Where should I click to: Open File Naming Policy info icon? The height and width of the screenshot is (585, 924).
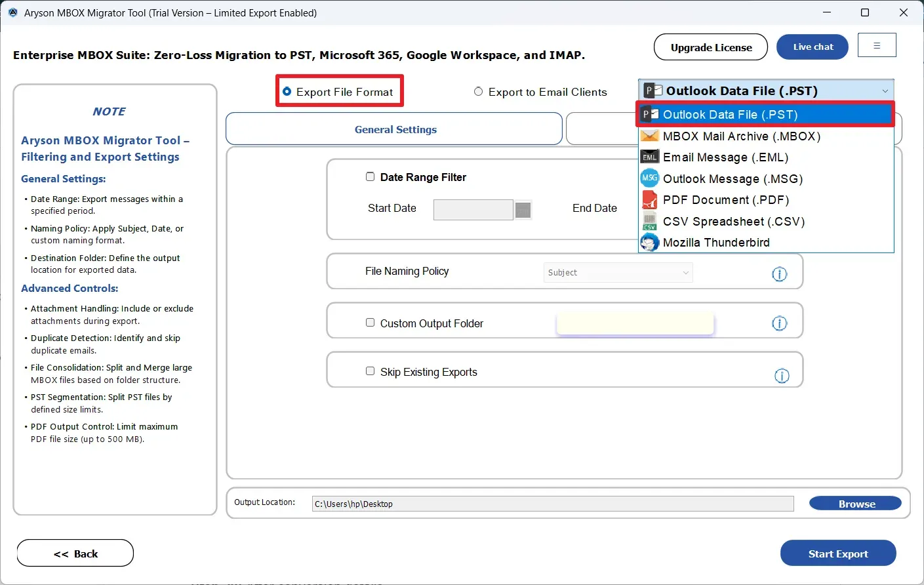tap(779, 274)
